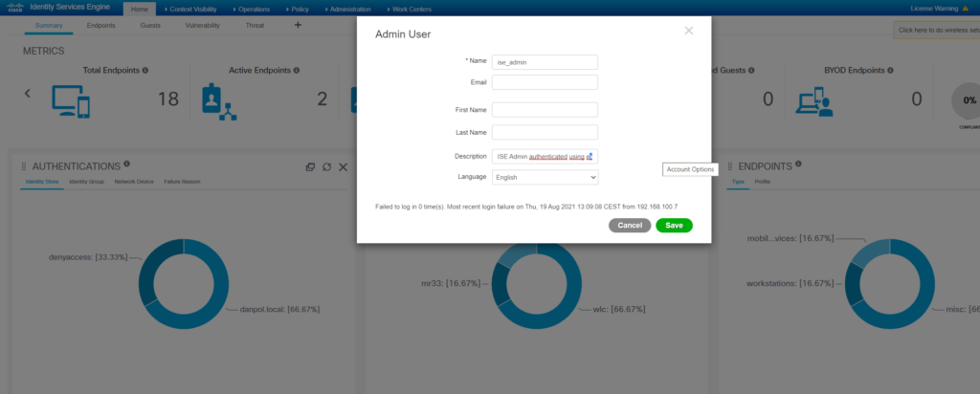
Task: Click the wireless setup banner
Action: click(937, 30)
